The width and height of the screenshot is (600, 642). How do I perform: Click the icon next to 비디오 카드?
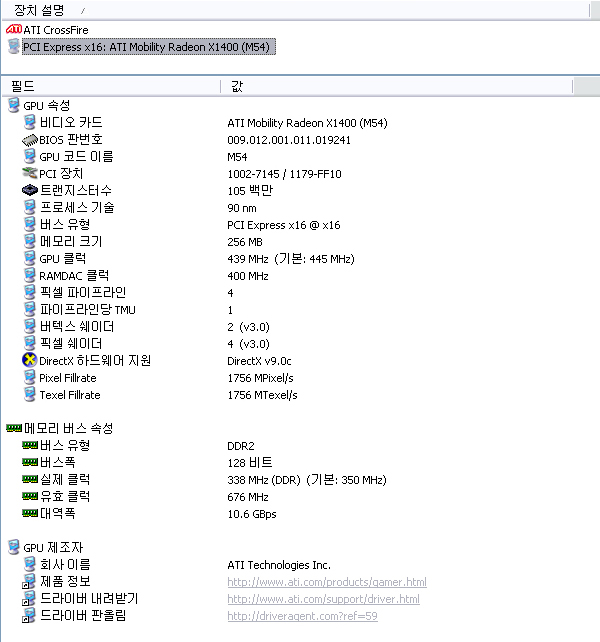pos(29,122)
